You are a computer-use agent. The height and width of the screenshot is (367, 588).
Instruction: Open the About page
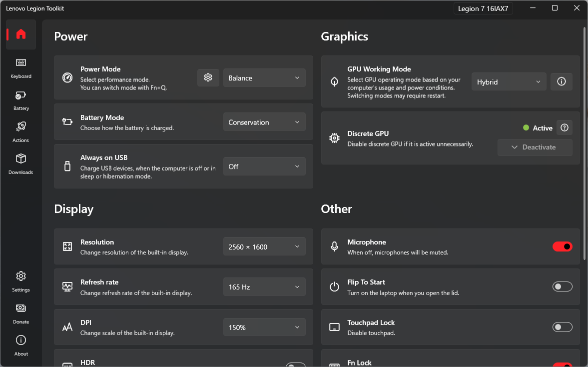tap(21, 345)
